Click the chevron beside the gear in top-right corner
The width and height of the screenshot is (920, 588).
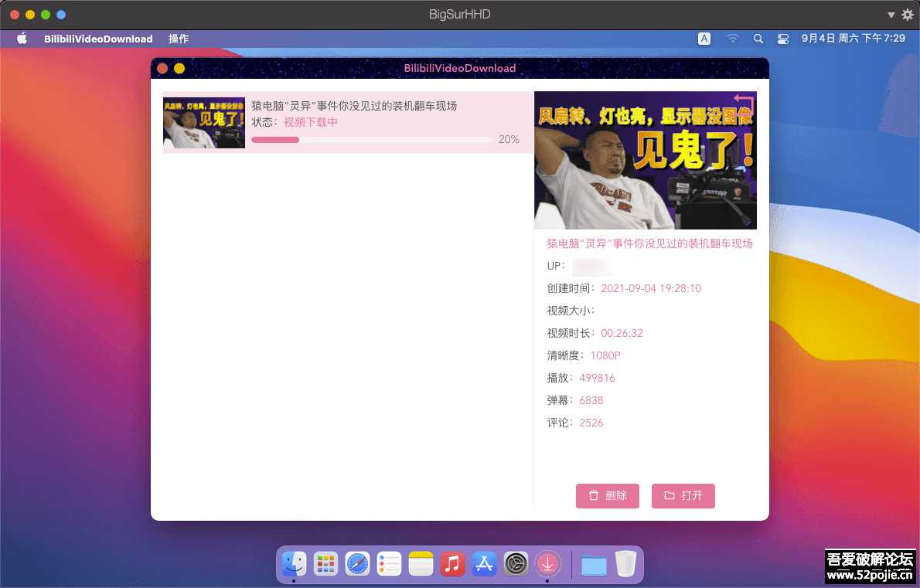click(891, 14)
